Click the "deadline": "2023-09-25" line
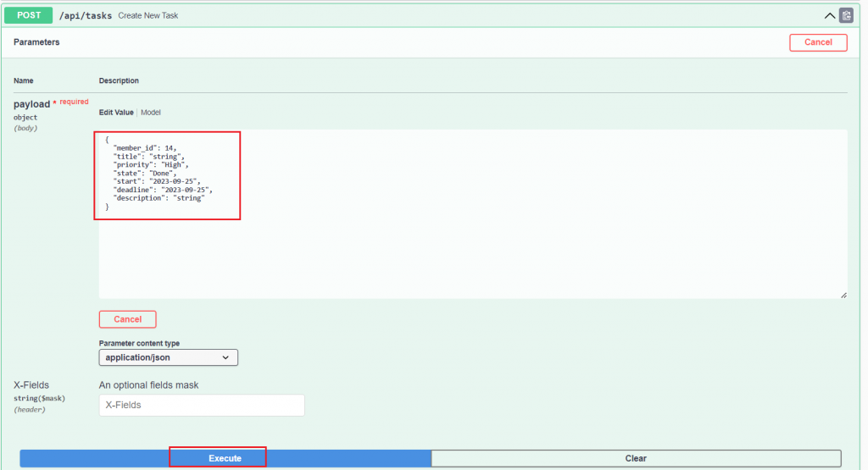The image size is (868, 470). pyautogui.click(x=163, y=190)
